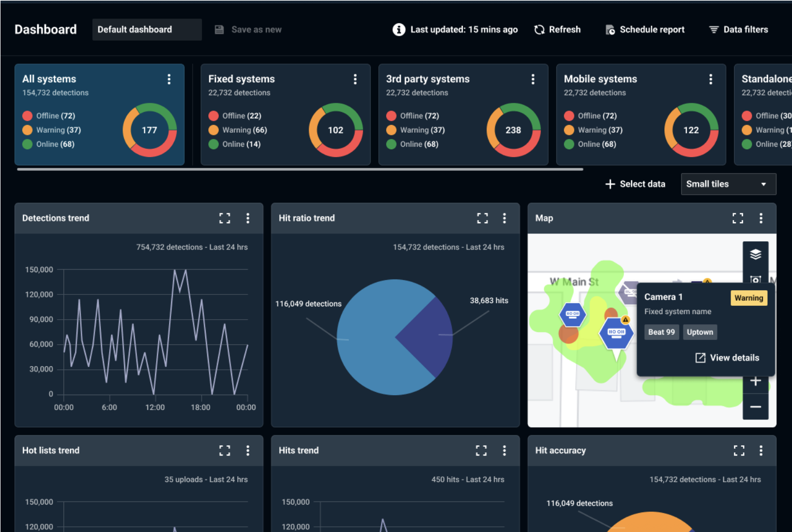Open the Map panel options menu
792x532 pixels.
[761, 218]
